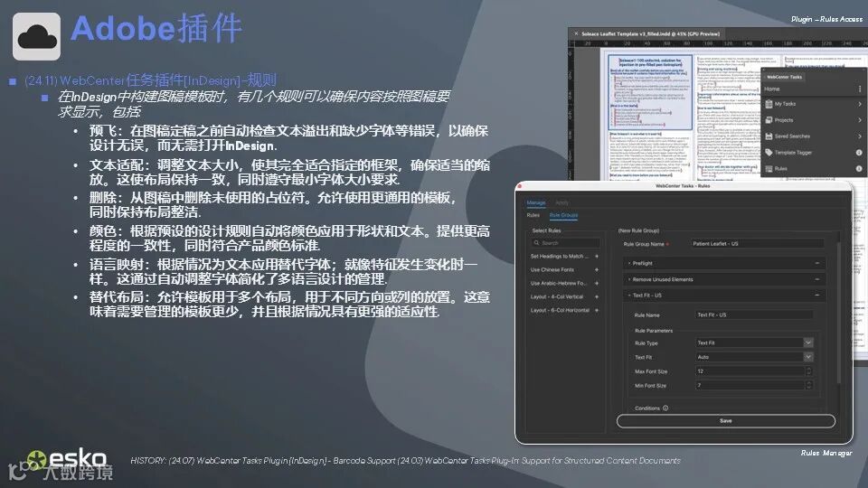Click the horizontal ruler in the InDesign window

click(720, 43)
